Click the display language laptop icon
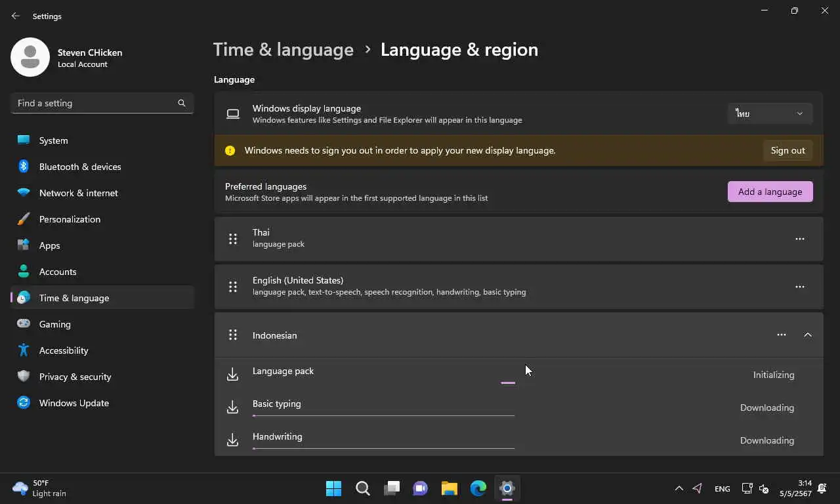 coord(233,114)
